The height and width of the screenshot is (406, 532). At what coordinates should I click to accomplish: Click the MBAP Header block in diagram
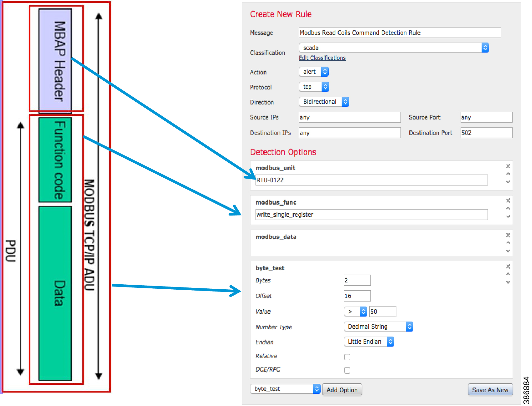[55, 60]
